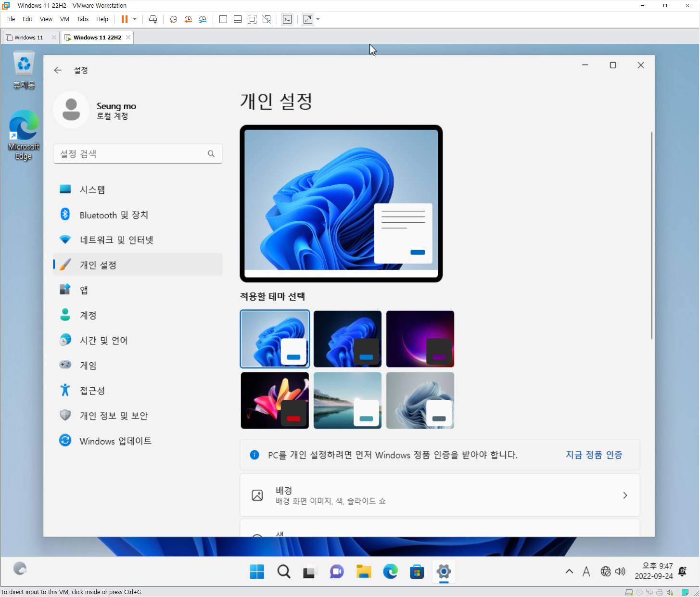Click VMware status bar printer icon

(659, 592)
